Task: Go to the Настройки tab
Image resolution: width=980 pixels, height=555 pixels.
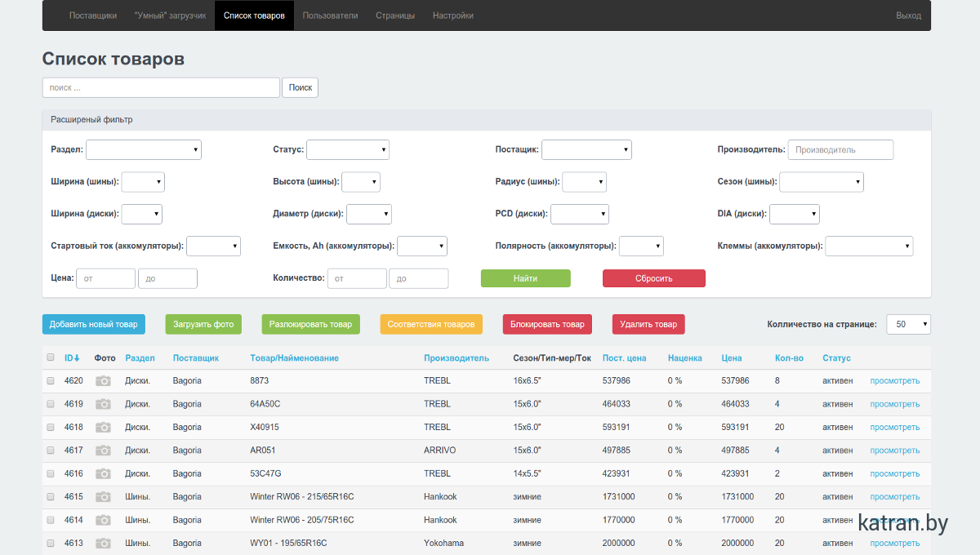Action: pyautogui.click(x=452, y=16)
